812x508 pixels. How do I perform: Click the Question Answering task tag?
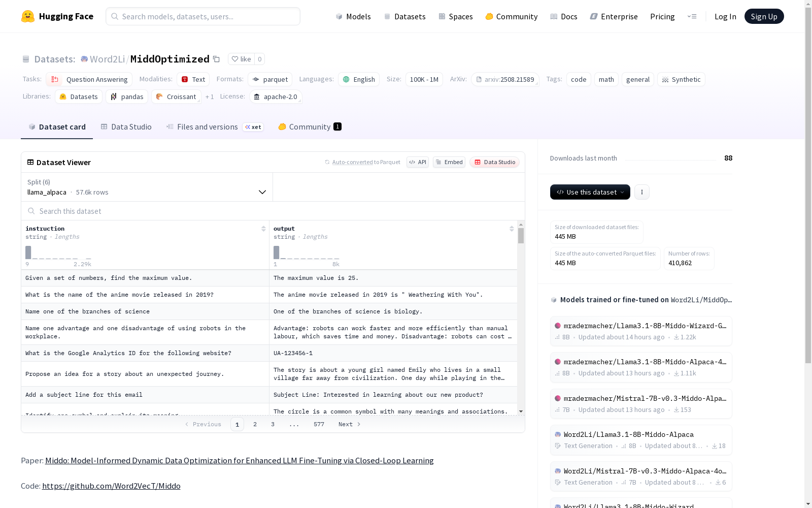click(x=89, y=79)
